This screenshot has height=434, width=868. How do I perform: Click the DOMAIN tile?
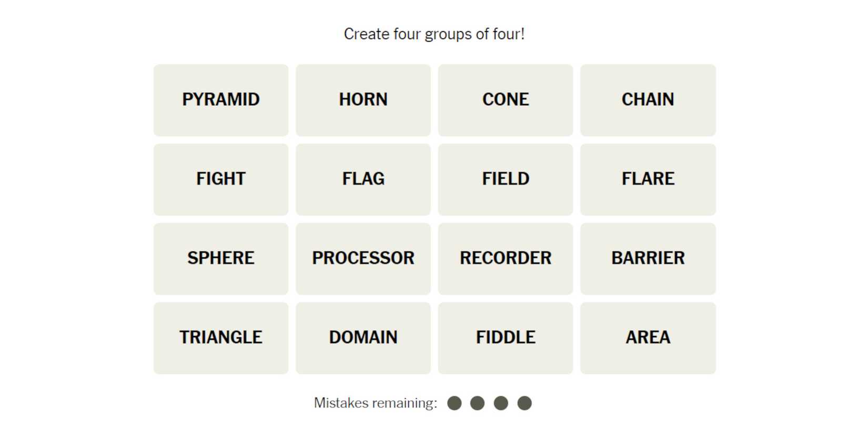[363, 338]
